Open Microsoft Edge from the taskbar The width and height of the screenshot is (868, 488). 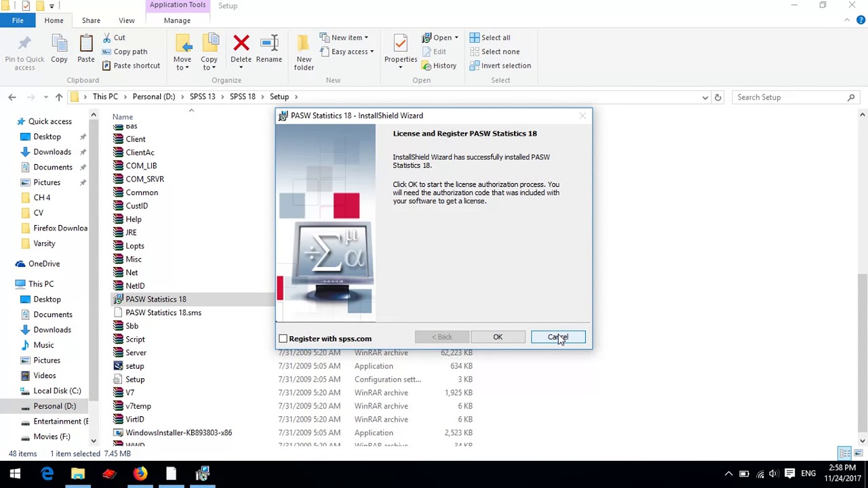(x=47, y=474)
